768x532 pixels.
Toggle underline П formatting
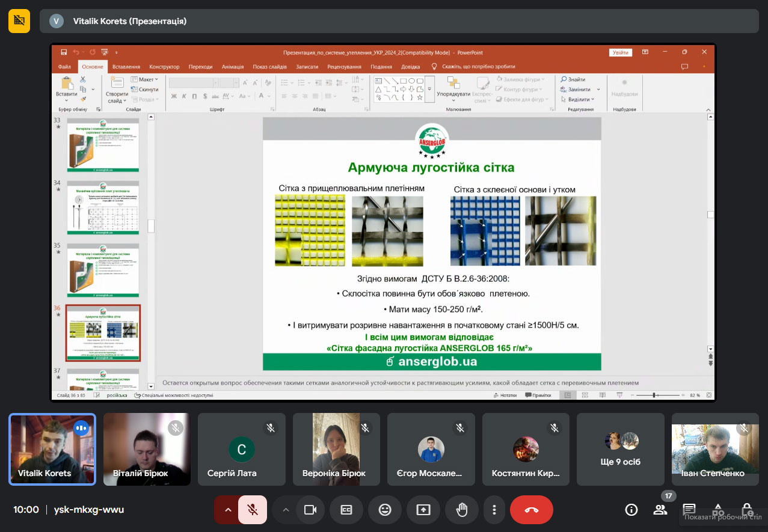(x=194, y=96)
